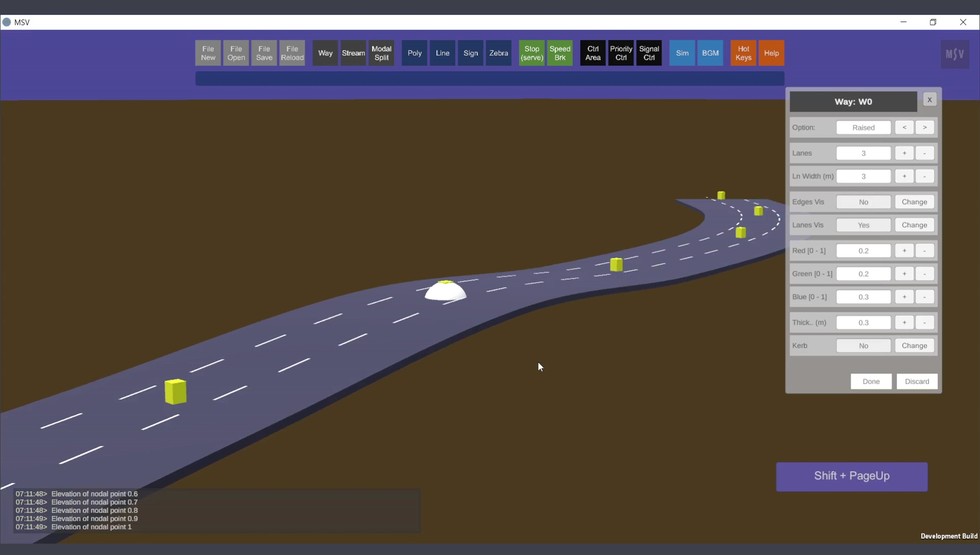Open the Help menu
This screenshot has height=555, width=980.
tap(771, 53)
